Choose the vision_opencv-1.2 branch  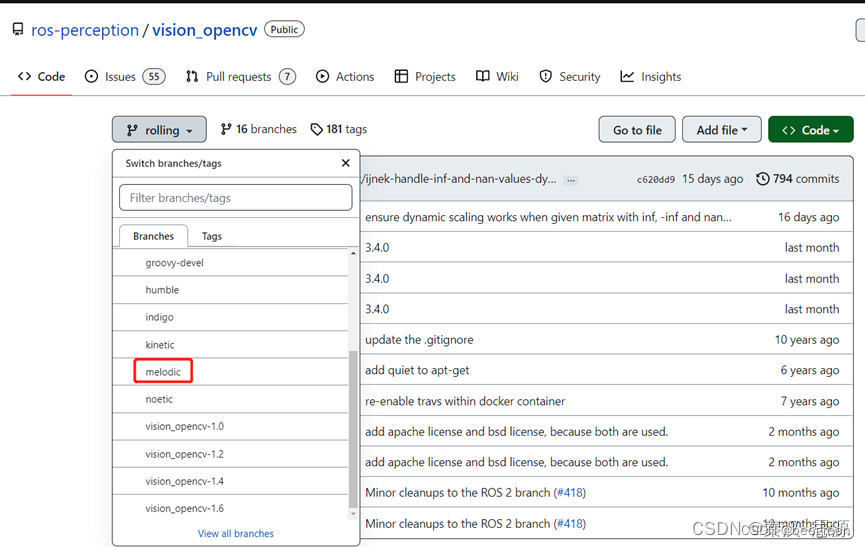click(230, 454)
